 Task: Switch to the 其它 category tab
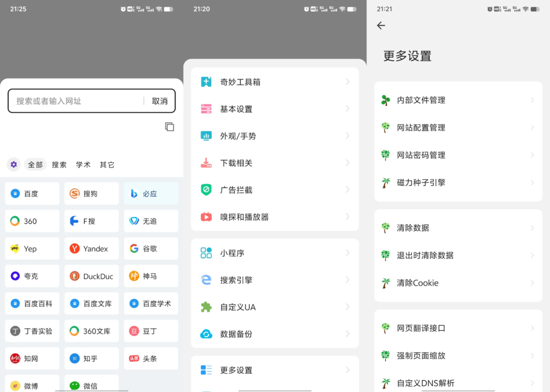pyautogui.click(x=107, y=164)
